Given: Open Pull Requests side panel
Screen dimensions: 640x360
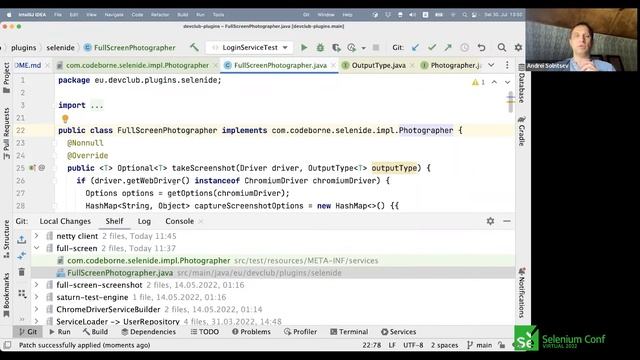Looking at the screenshot, I should coord(6,133).
